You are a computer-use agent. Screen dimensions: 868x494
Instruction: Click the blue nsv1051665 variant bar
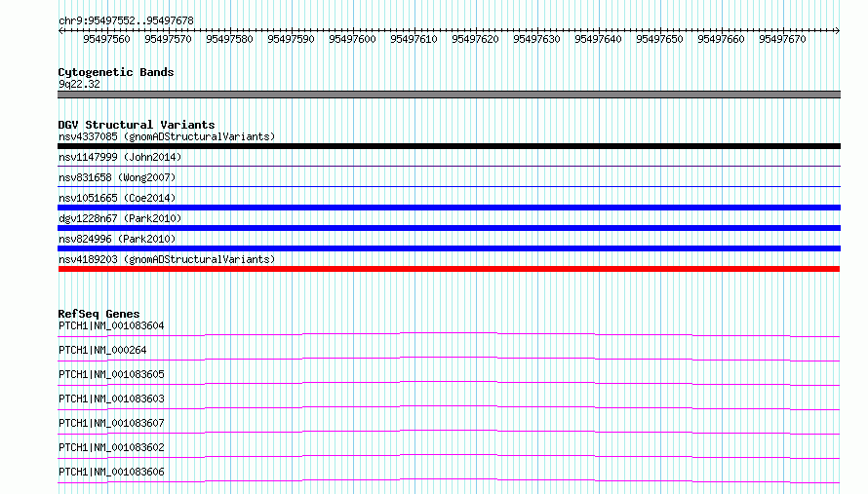(x=449, y=208)
